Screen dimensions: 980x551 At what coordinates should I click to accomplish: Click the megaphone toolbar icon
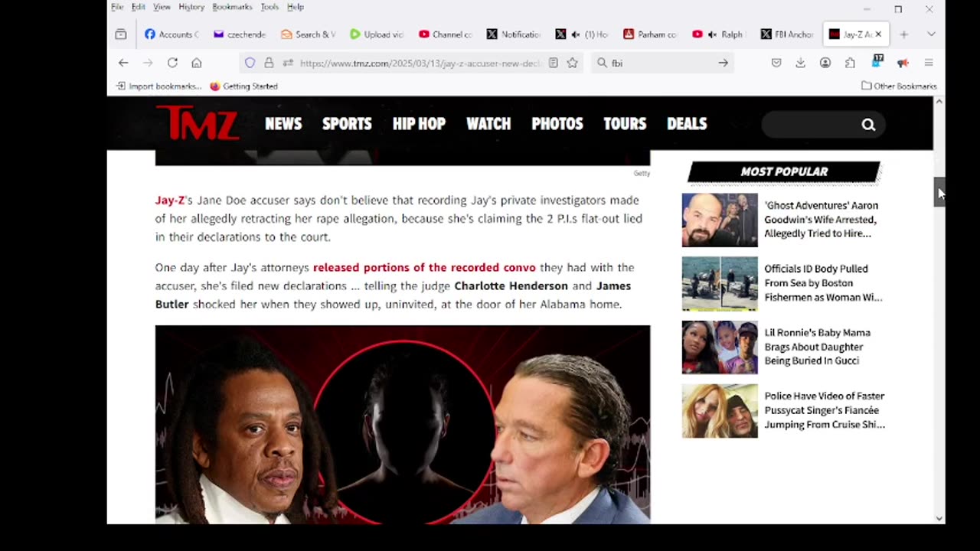(x=903, y=63)
